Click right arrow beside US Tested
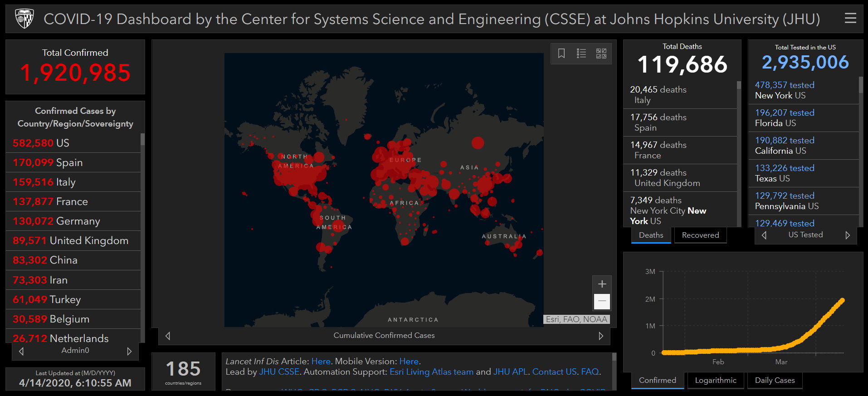 (x=848, y=235)
